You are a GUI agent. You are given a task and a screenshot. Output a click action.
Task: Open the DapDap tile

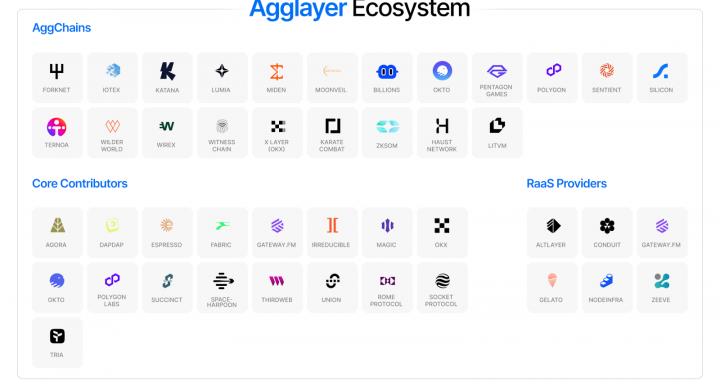(x=112, y=232)
